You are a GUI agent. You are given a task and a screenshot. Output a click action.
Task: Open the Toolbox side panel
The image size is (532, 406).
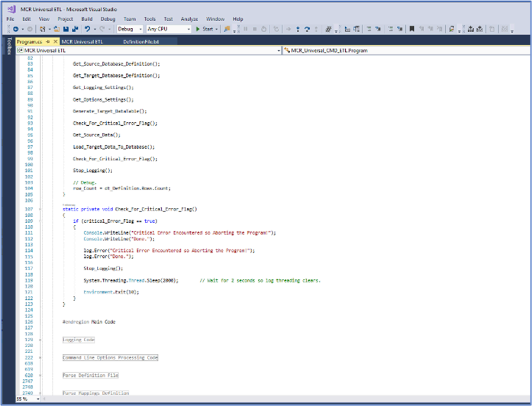coord(8,47)
